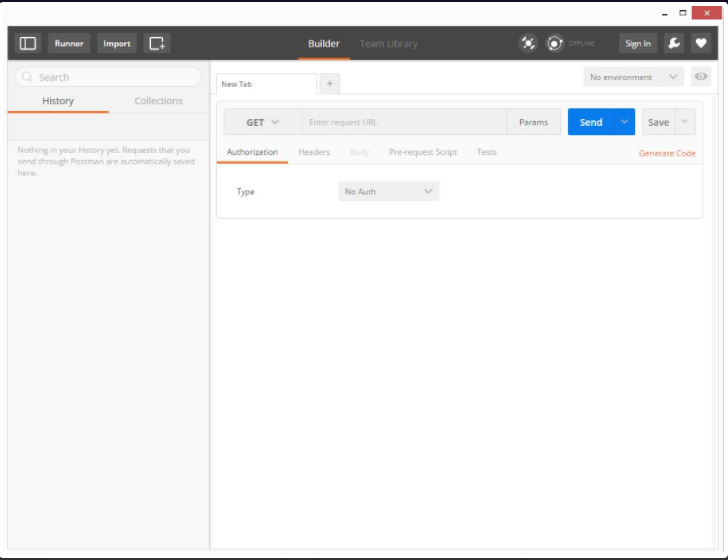Click the search magnifier icon
This screenshot has width=728, height=560.
pos(26,77)
